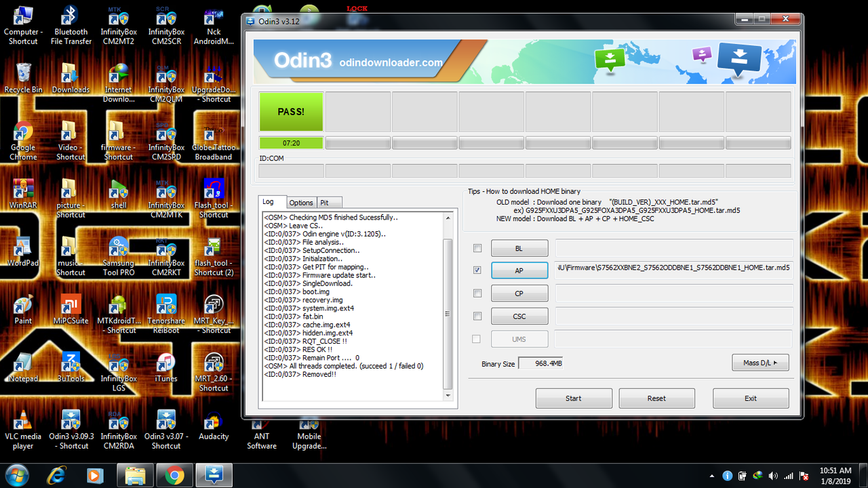The image size is (868, 488).
Task: Open the Downloads folder icon on desktop
Action: tap(71, 79)
